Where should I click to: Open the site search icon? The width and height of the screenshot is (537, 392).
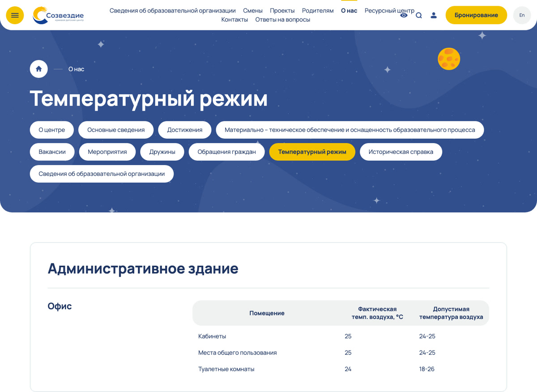click(x=419, y=15)
